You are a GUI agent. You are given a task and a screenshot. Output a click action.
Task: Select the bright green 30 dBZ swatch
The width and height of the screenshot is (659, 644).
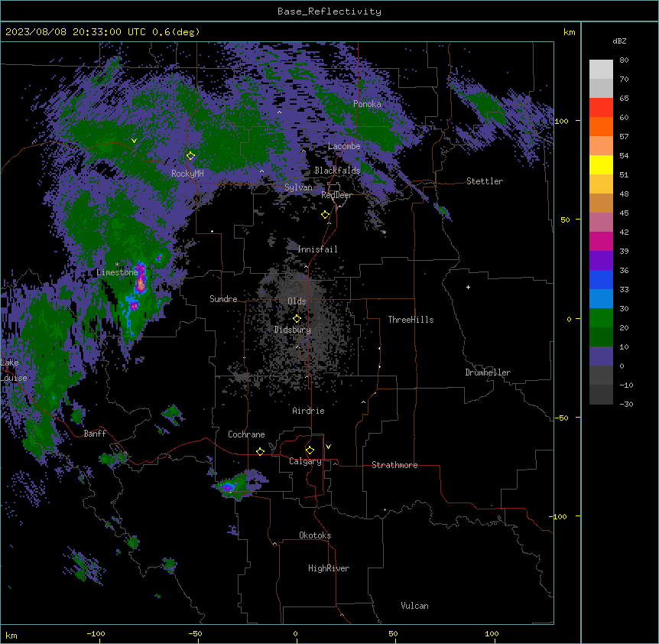pos(601,318)
